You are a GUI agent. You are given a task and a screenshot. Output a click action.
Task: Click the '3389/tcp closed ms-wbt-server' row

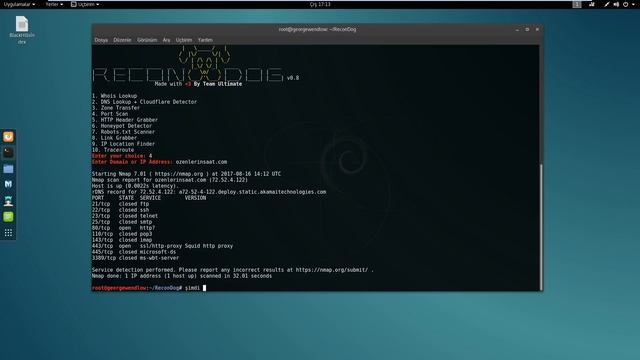(136, 258)
